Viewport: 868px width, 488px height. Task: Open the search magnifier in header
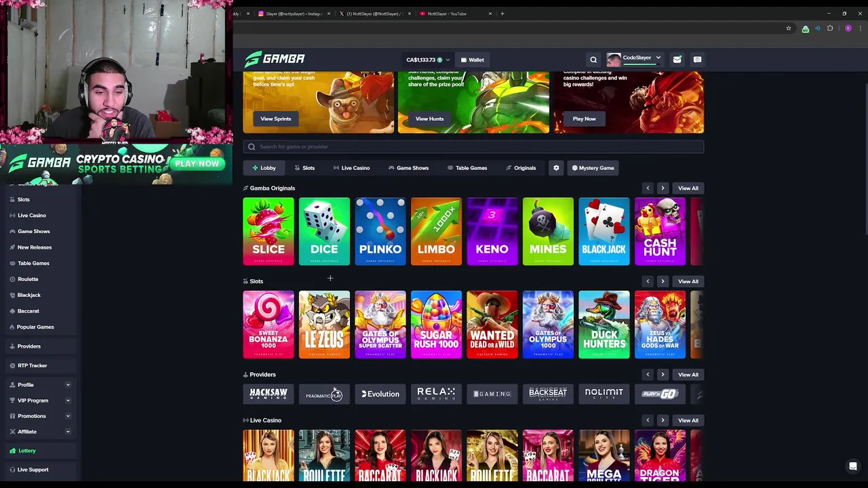coord(593,60)
